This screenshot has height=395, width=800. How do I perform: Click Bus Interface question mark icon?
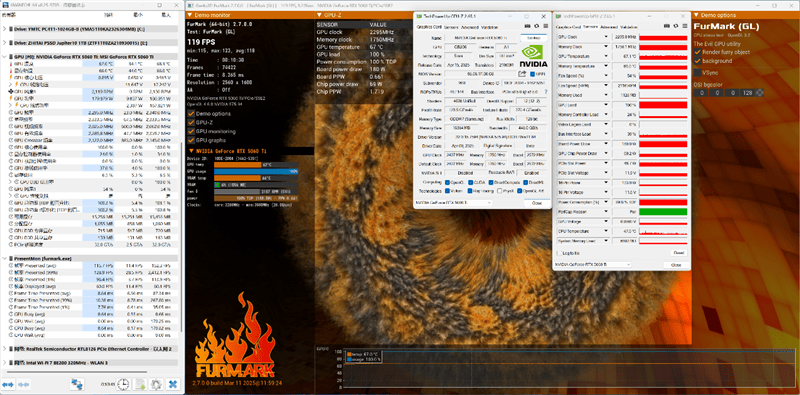click(546, 91)
